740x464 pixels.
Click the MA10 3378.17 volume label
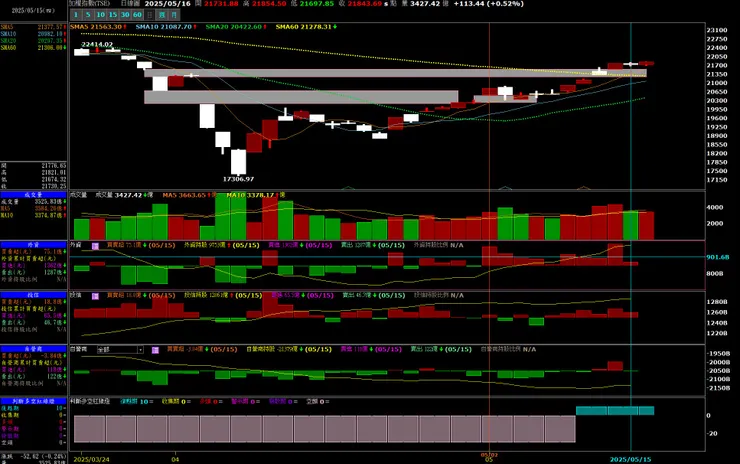pos(255,195)
